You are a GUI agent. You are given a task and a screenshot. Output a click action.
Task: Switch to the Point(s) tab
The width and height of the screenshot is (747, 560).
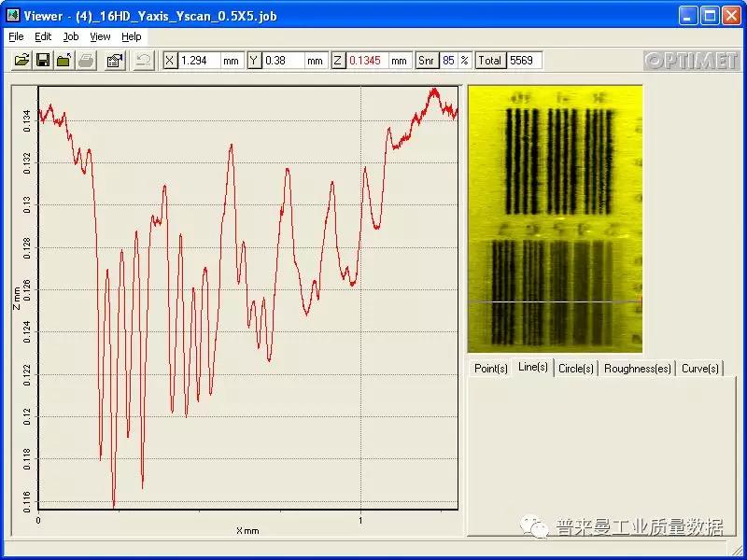491,368
